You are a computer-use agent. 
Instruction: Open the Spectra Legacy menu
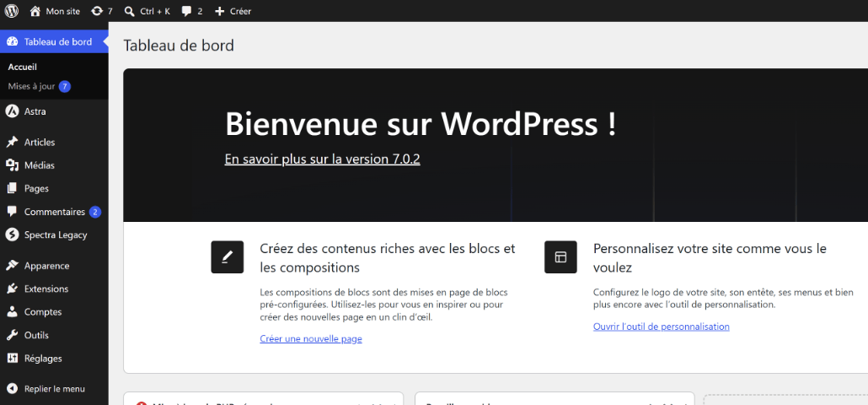click(54, 235)
